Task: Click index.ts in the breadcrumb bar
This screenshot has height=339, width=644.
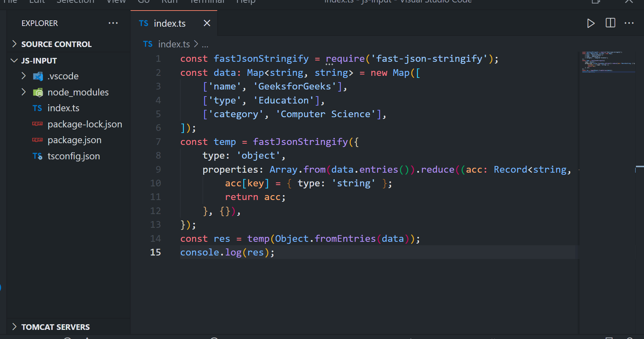Action: 174,44
